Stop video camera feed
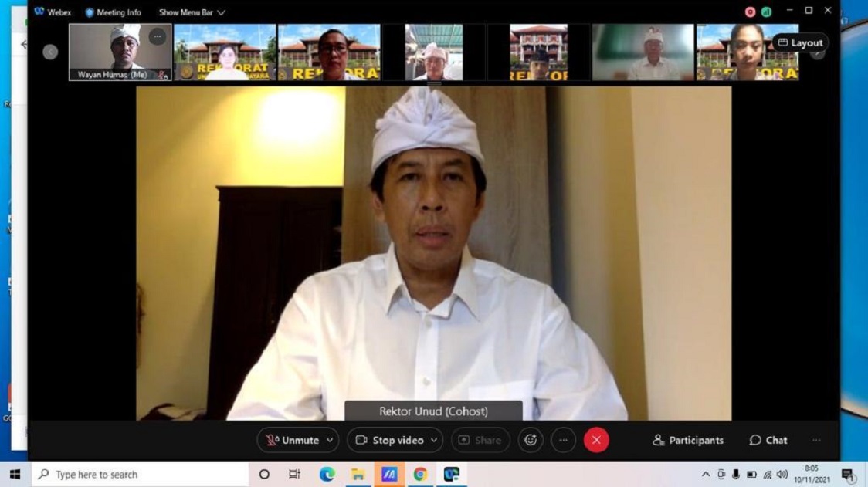Viewport: 868px width, 487px height. [390, 441]
